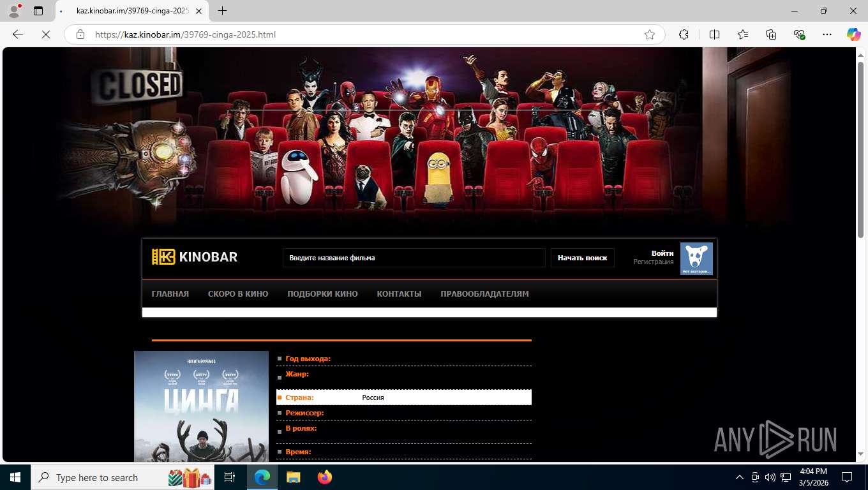Click the page vertical scrollbar thumb
Viewport: 868px width, 490px height.
coord(861,150)
